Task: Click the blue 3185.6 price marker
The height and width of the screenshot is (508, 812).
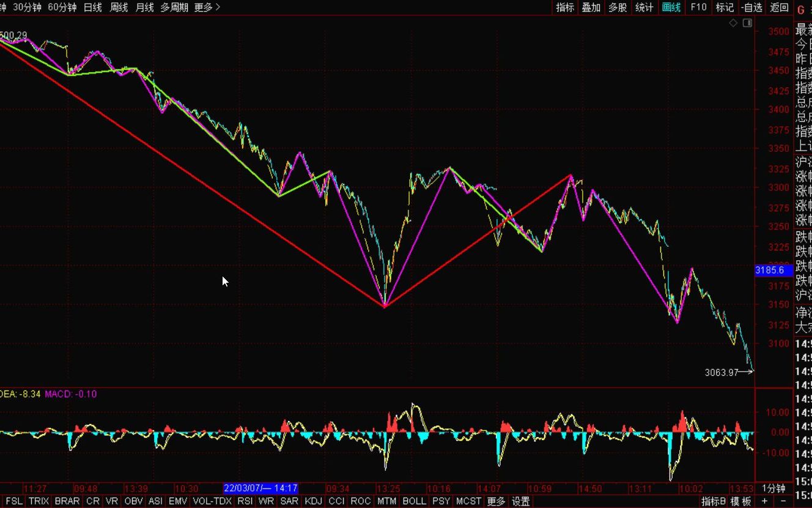Action: click(x=773, y=270)
